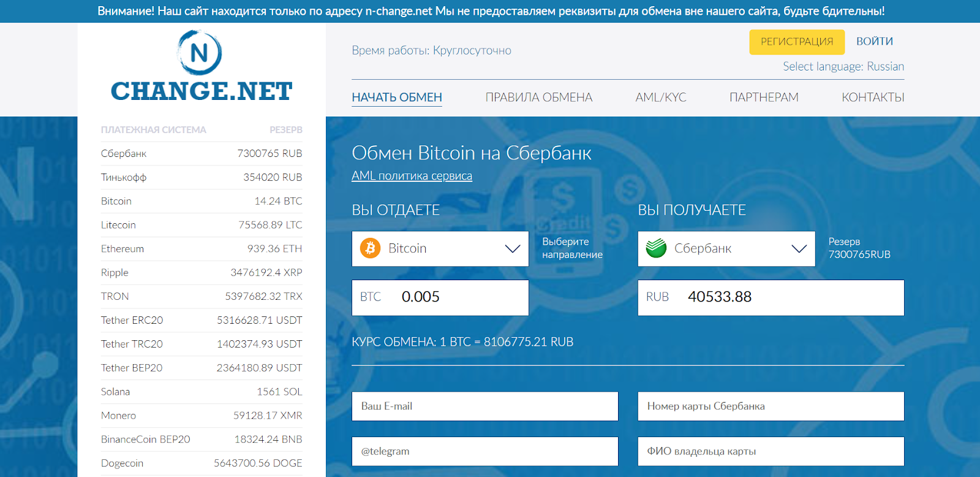Click the 7300765 RUB reserve value
The height and width of the screenshot is (477, 980).
pos(269,153)
